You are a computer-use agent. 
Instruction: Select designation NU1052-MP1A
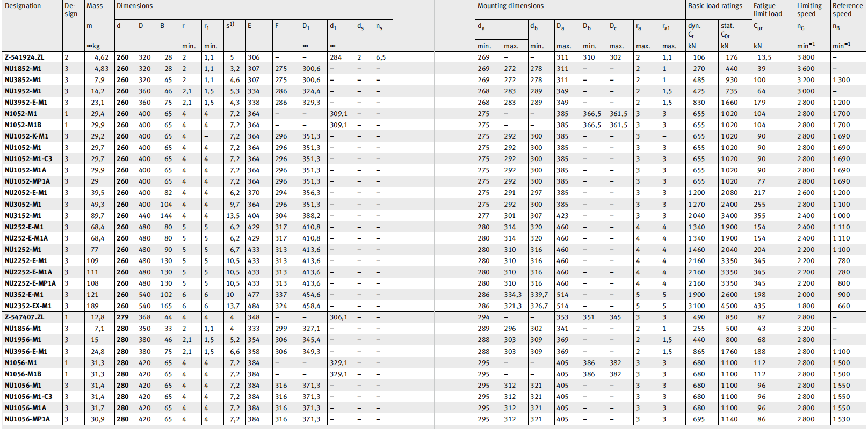click(x=27, y=181)
